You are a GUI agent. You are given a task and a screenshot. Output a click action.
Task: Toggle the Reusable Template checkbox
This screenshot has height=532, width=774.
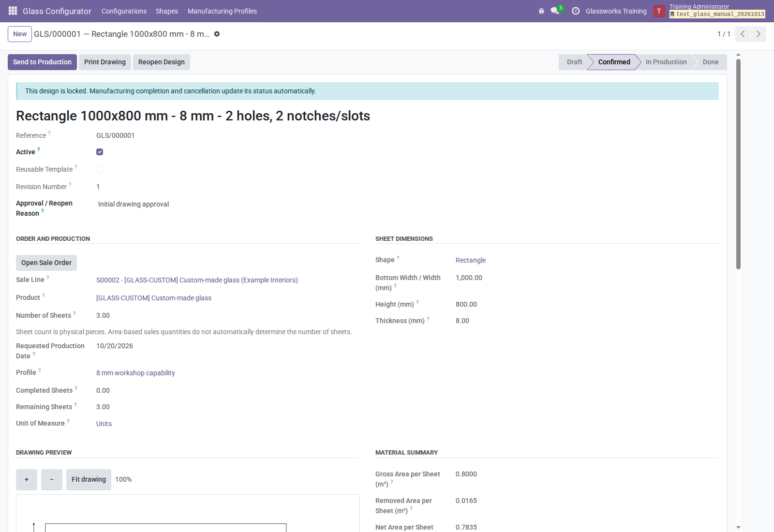pyautogui.click(x=100, y=169)
